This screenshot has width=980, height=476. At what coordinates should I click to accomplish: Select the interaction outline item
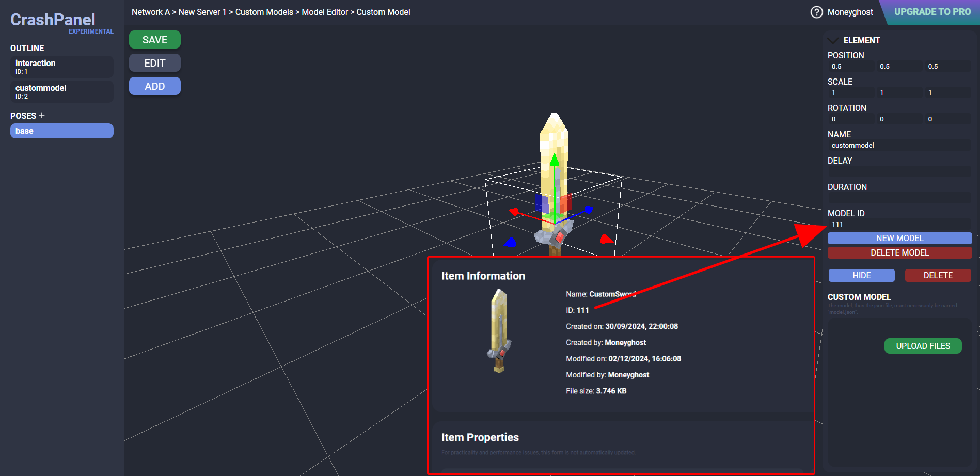[x=61, y=67]
